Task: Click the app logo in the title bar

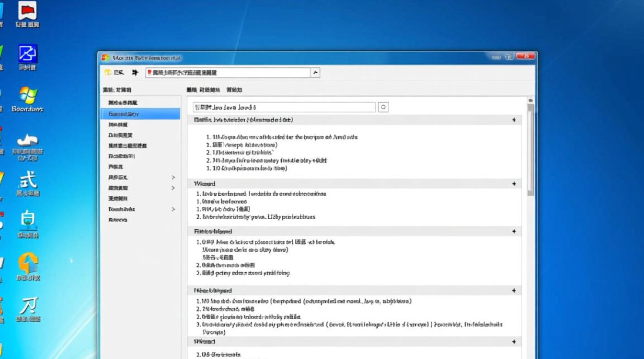Action: [x=106, y=57]
